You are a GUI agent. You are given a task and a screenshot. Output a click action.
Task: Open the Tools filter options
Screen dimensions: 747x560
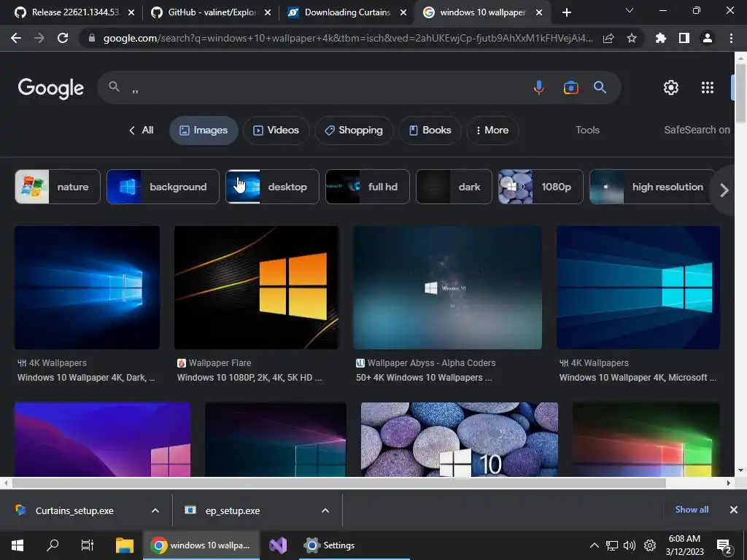tap(587, 130)
